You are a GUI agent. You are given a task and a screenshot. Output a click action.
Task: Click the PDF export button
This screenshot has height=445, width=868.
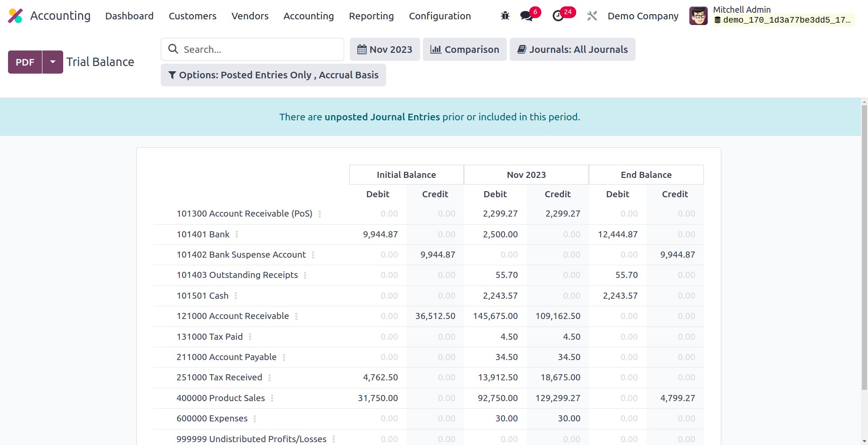pyautogui.click(x=25, y=62)
